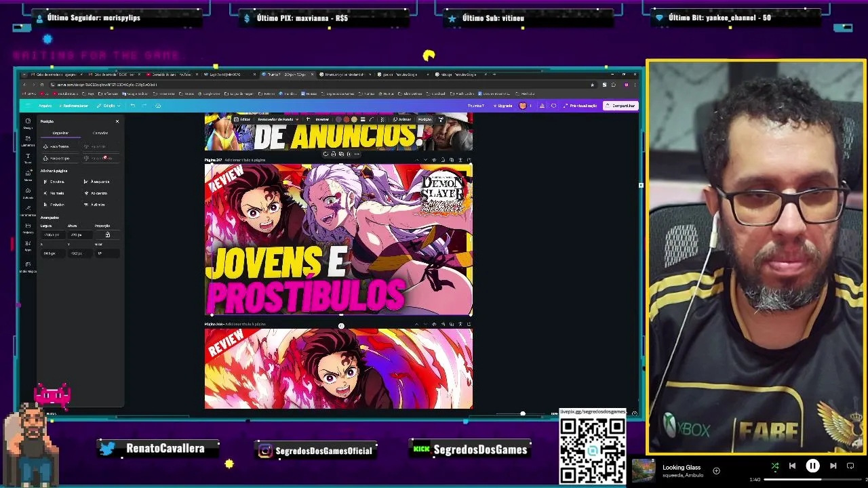Image resolution: width=868 pixels, height=488 pixels.
Task: Select the red-orange color swatch in toolbar
Action: (x=347, y=119)
